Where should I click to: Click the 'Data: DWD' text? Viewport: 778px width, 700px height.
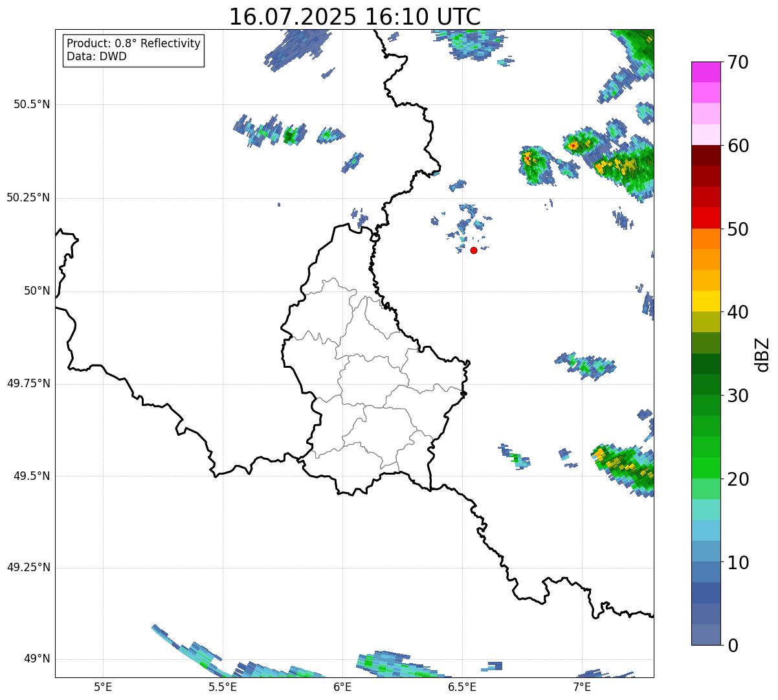[96, 56]
